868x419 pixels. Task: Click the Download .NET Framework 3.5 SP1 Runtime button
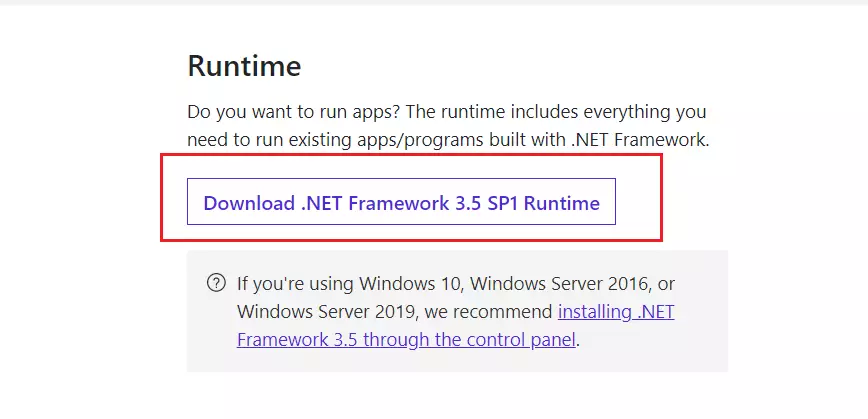pos(401,201)
